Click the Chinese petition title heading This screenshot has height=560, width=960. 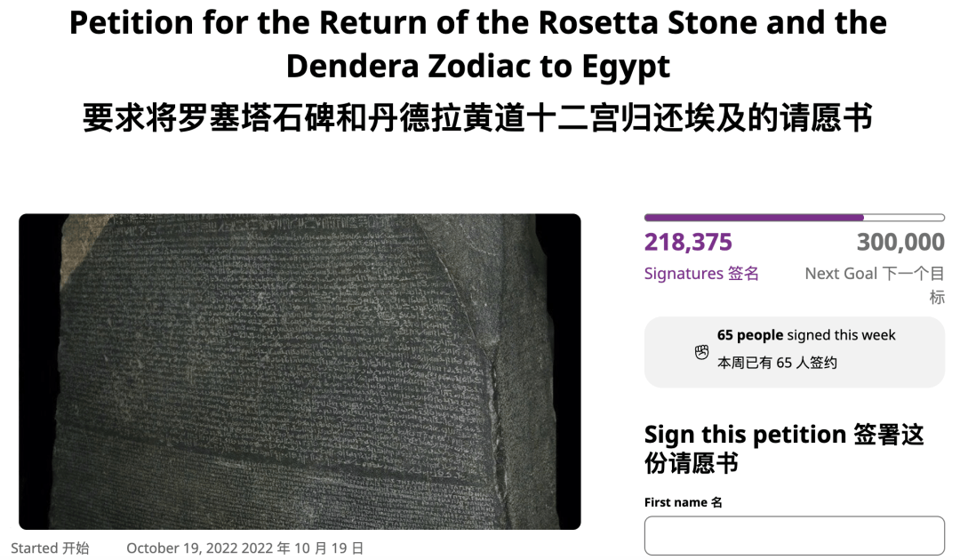coord(478,118)
